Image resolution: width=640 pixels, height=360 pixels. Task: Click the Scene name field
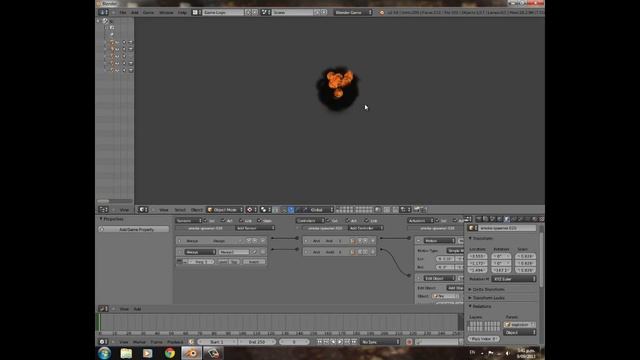pos(293,12)
